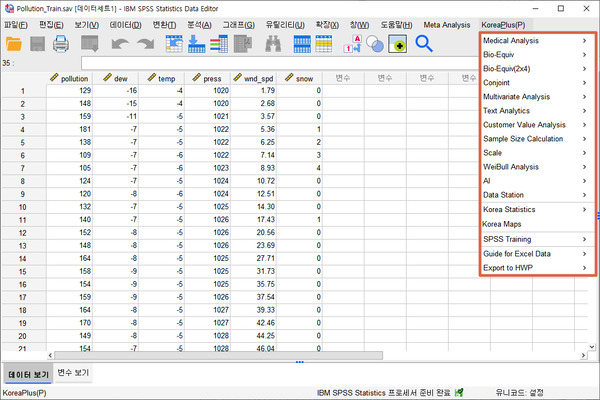This screenshot has width=600, height=400.
Task: Toggle the Value labels icon
Action: coord(353,44)
